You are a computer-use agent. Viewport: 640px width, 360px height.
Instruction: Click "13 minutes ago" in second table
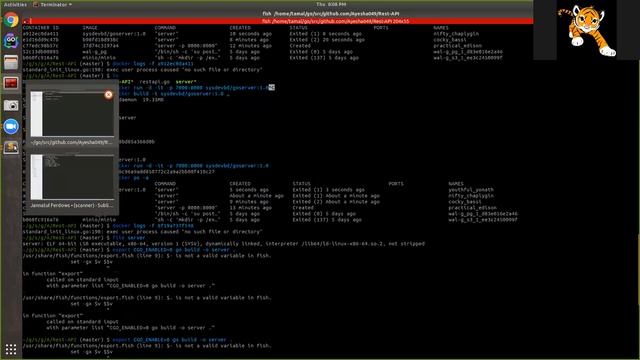pos(251,208)
